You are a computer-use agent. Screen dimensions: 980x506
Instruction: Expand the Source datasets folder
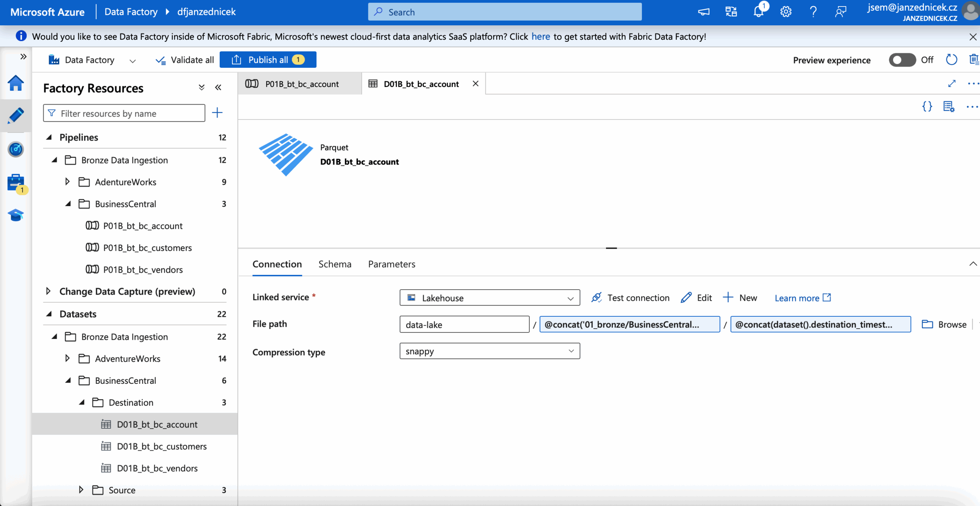click(81, 490)
